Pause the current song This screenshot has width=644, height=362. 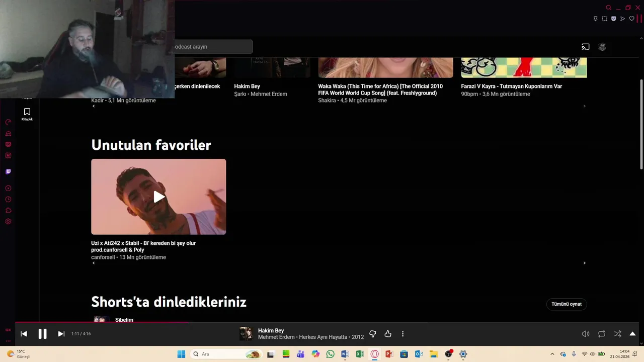[x=42, y=334]
